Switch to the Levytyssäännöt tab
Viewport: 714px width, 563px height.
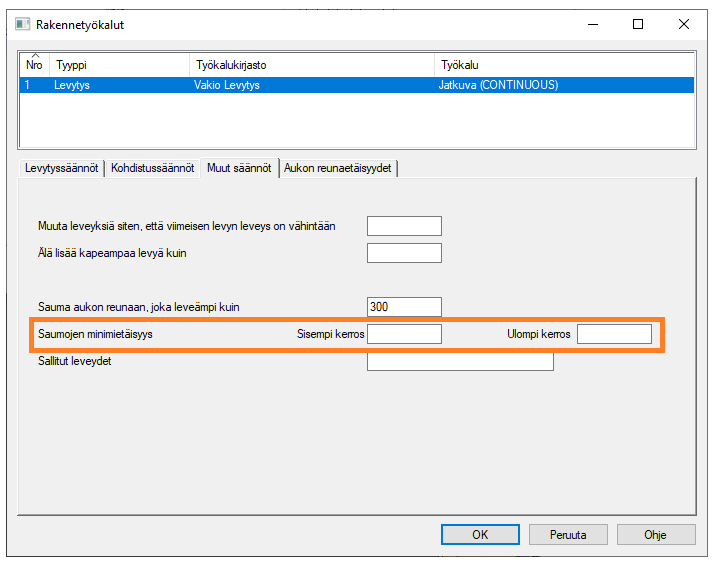(61, 168)
